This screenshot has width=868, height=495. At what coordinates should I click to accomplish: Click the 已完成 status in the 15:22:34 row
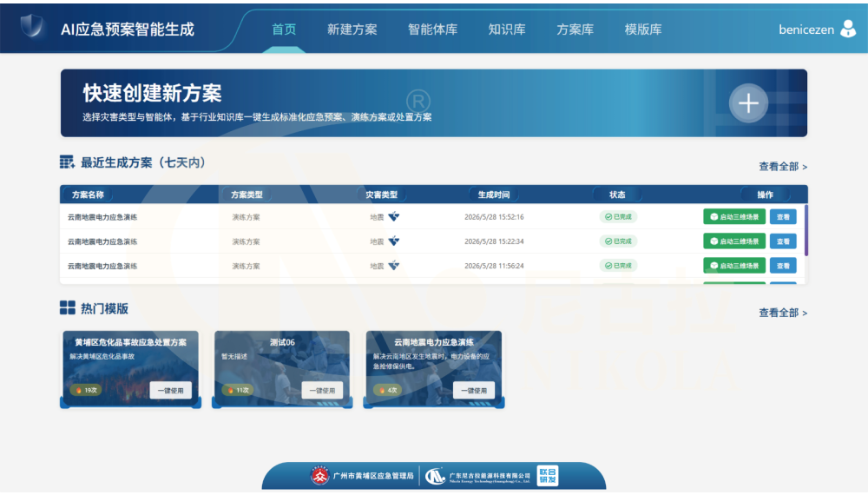[618, 241]
